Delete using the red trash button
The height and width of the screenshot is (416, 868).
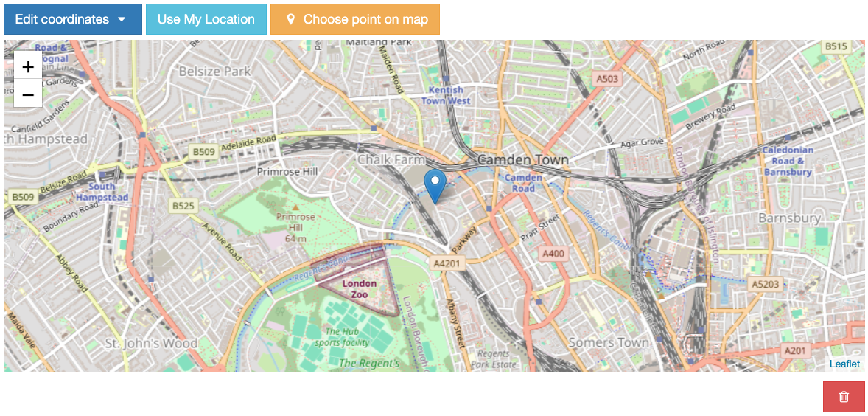[844, 397]
